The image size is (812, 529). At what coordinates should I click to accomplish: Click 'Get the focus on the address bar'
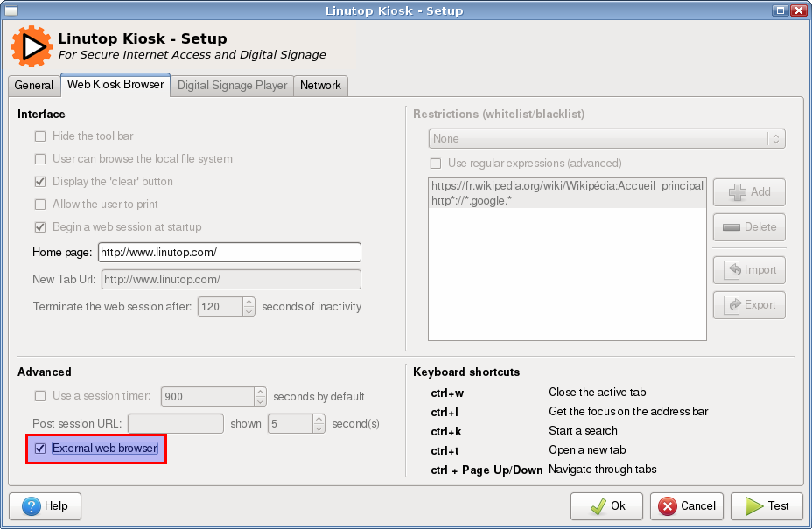tap(628, 412)
